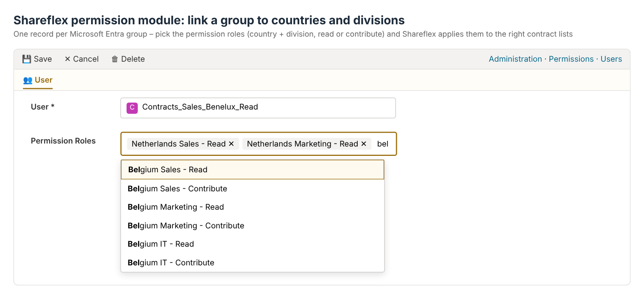Select Belgium Sales - Read option
Viewport: 644px width, 299px height.
point(252,170)
